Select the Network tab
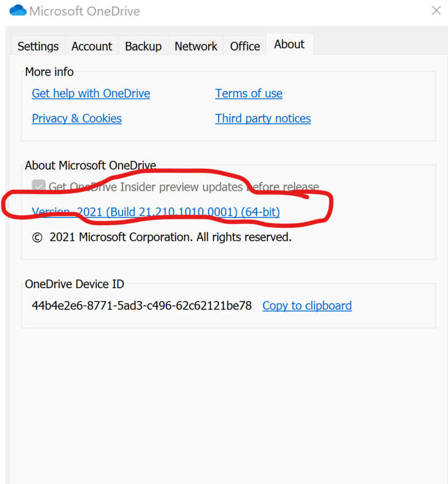Viewport: 448px width, 484px height. tap(196, 46)
